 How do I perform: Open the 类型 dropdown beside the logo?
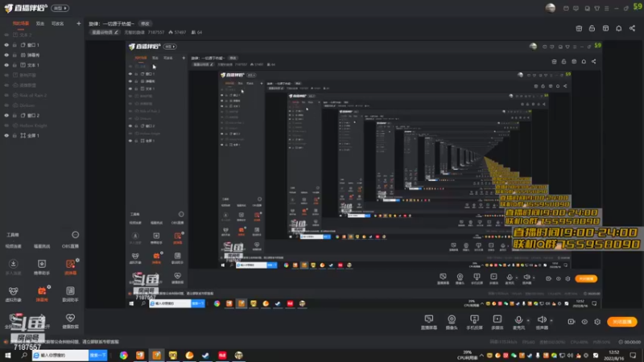[x=60, y=8]
